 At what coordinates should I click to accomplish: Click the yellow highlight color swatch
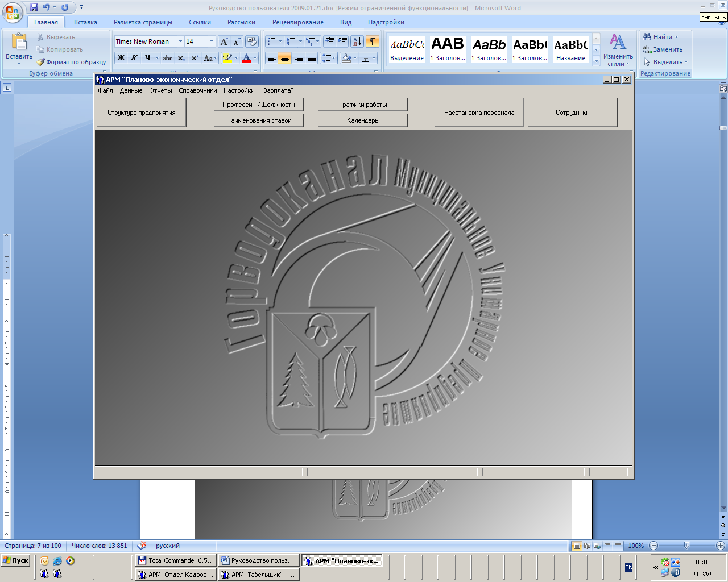tap(227, 58)
